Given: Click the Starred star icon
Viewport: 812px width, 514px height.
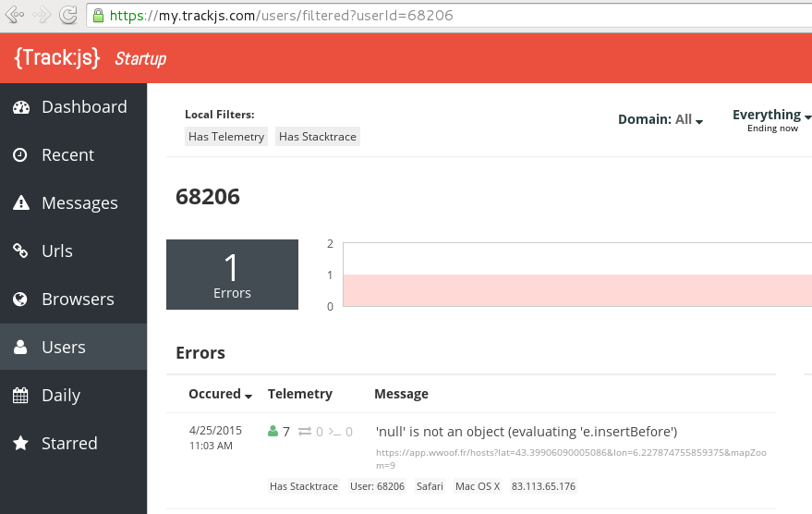Looking at the screenshot, I should 20,443.
